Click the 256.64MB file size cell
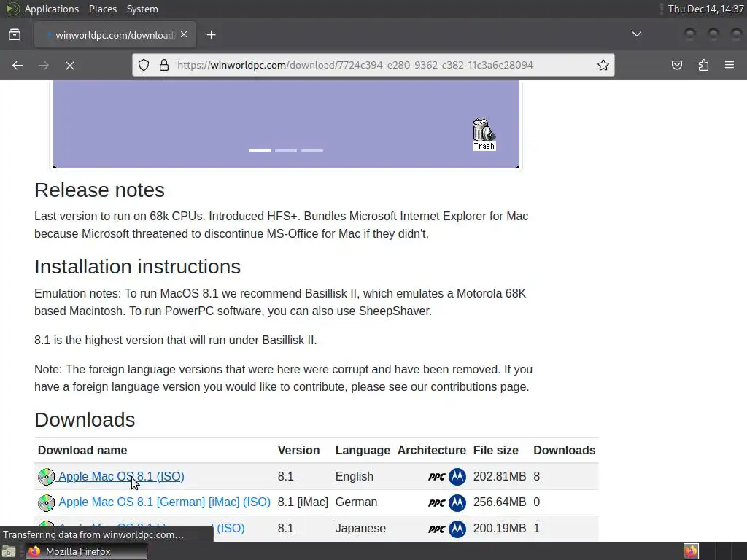 500,502
